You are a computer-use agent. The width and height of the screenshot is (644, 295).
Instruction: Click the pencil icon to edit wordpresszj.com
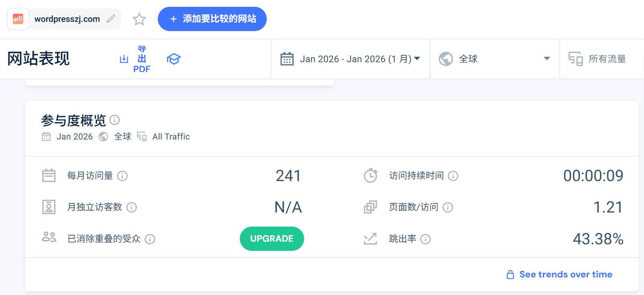111,18
